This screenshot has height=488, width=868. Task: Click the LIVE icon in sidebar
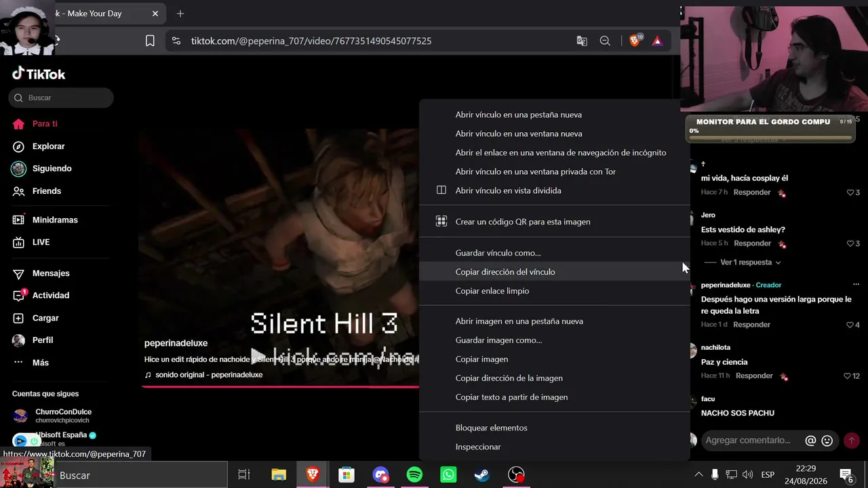(19, 242)
